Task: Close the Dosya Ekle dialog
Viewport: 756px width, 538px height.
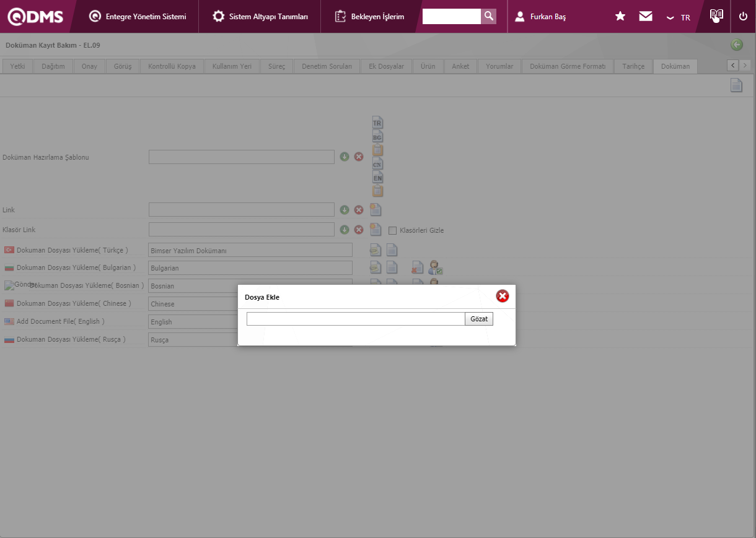Action: point(503,296)
